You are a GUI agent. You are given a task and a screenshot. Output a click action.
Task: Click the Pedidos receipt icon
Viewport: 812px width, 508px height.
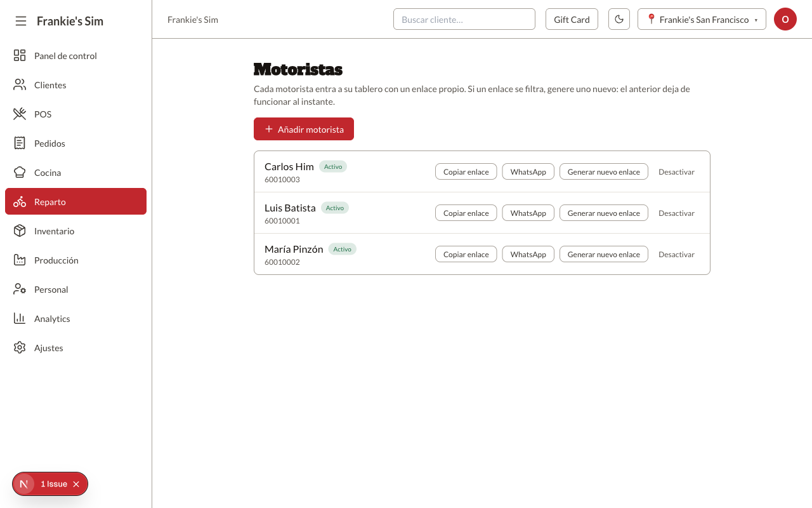coord(20,143)
